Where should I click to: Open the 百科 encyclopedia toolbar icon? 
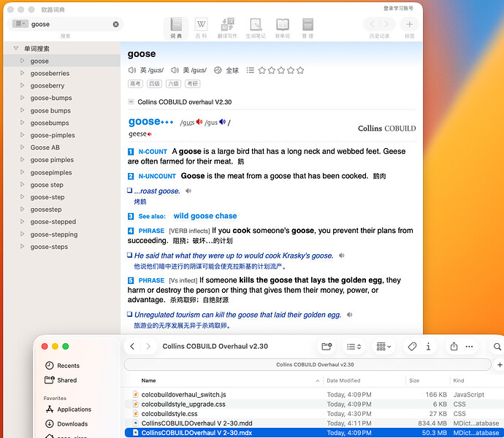[x=201, y=28]
